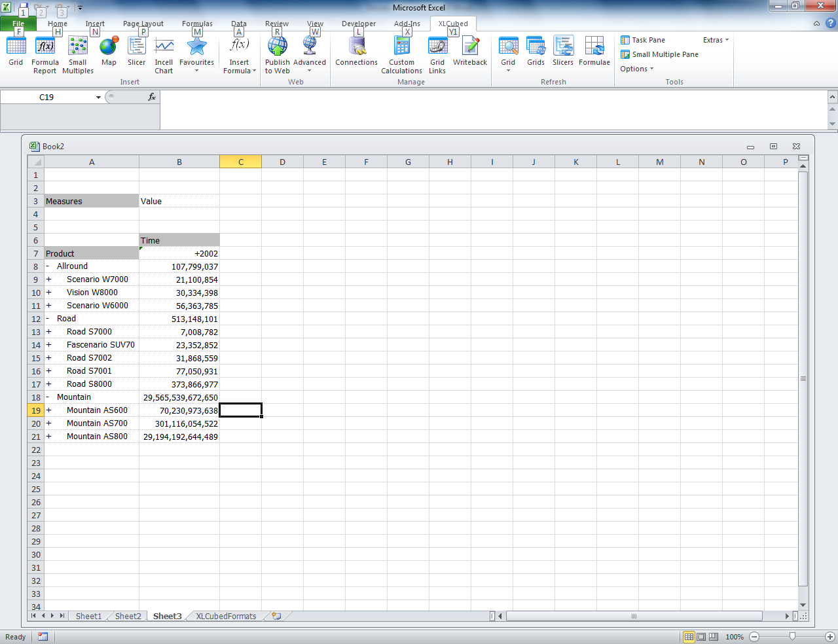Select the Measures cell
The height and width of the screenshot is (644, 838).
pyautogui.click(x=92, y=201)
